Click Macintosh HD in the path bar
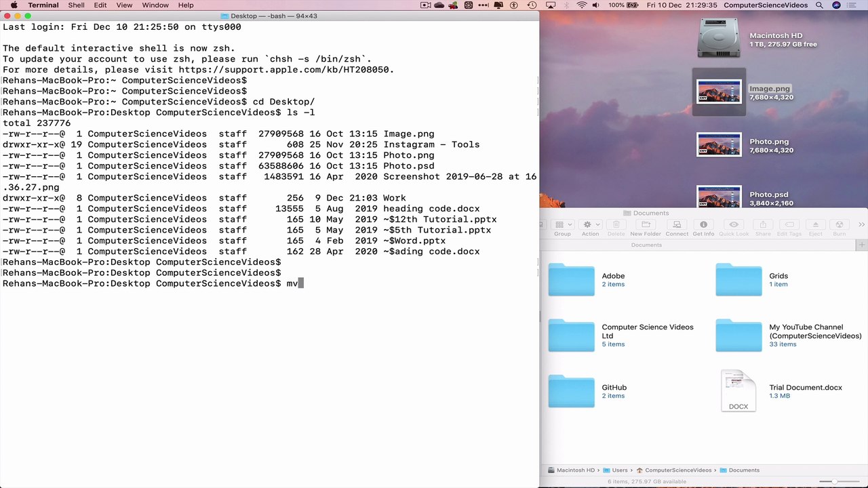The image size is (868, 488). click(x=571, y=470)
